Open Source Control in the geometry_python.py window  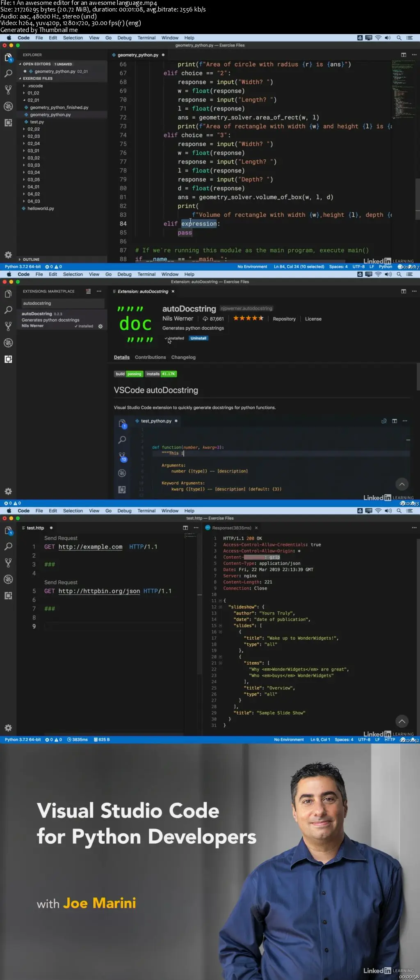(8, 90)
